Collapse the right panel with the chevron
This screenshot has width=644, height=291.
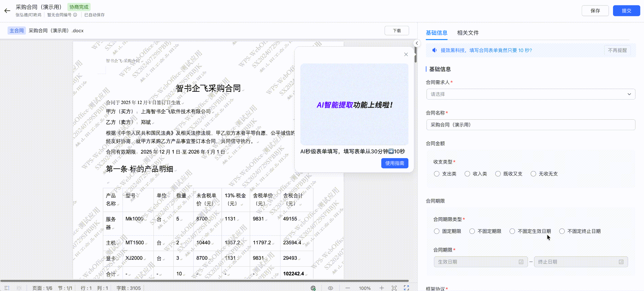pyautogui.click(x=417, y=43)
